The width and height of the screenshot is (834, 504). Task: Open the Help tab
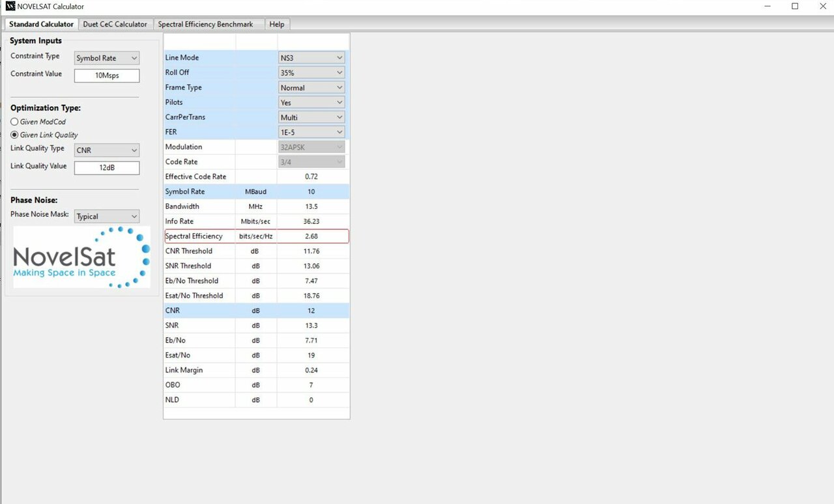pyautogui.click(x=276, y=24)
